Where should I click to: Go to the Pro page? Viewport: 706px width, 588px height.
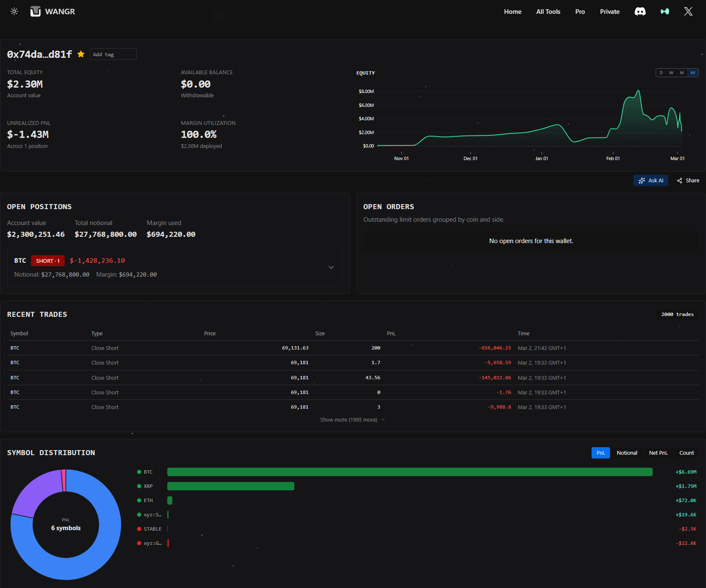point(580,12)
